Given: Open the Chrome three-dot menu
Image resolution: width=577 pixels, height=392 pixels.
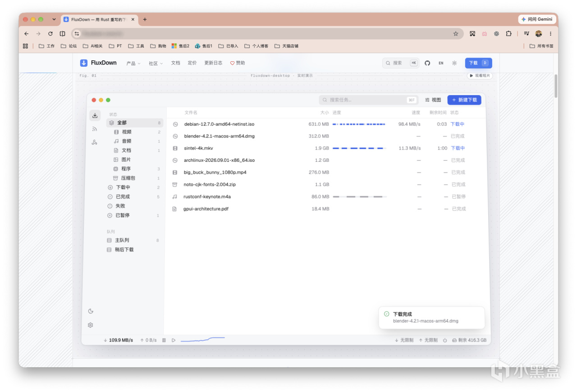Looking at the screenshot, I should (x=550, y=33).
